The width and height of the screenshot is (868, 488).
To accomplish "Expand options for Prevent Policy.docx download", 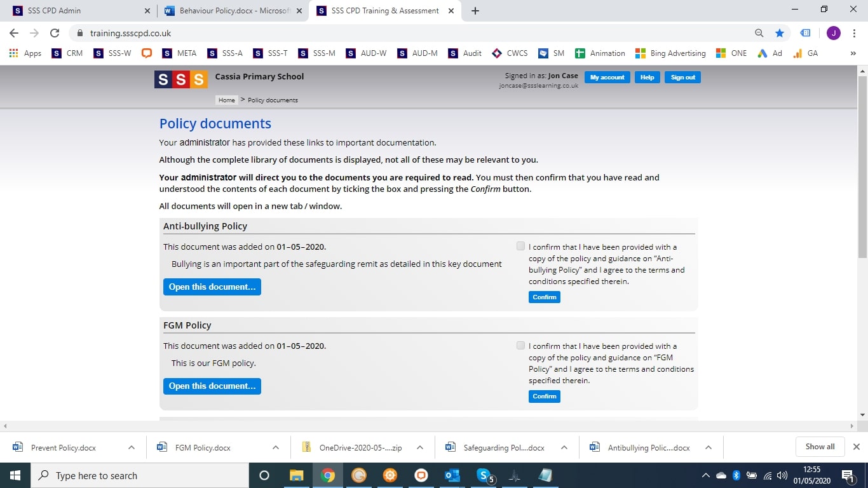I will coord(132,447).
